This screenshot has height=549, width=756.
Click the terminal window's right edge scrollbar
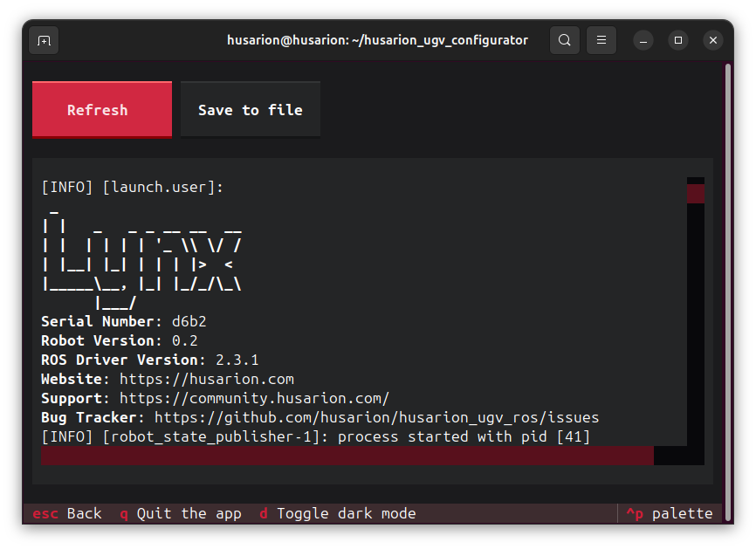click(x=728, y=262)
